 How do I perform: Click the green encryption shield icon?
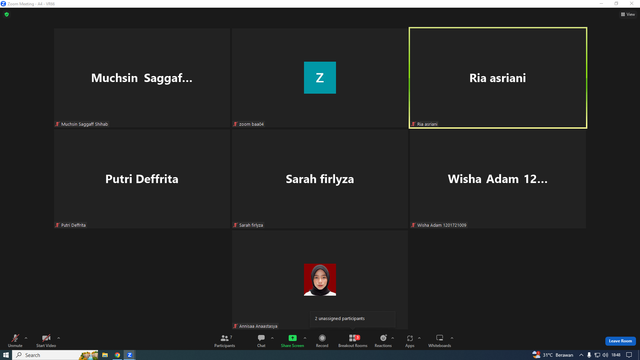(7, 14)
